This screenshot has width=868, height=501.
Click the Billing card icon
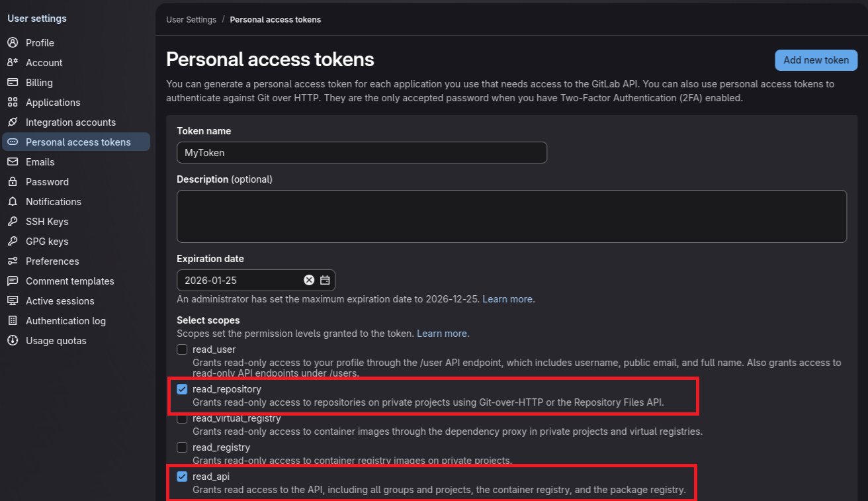coord(13,82)
